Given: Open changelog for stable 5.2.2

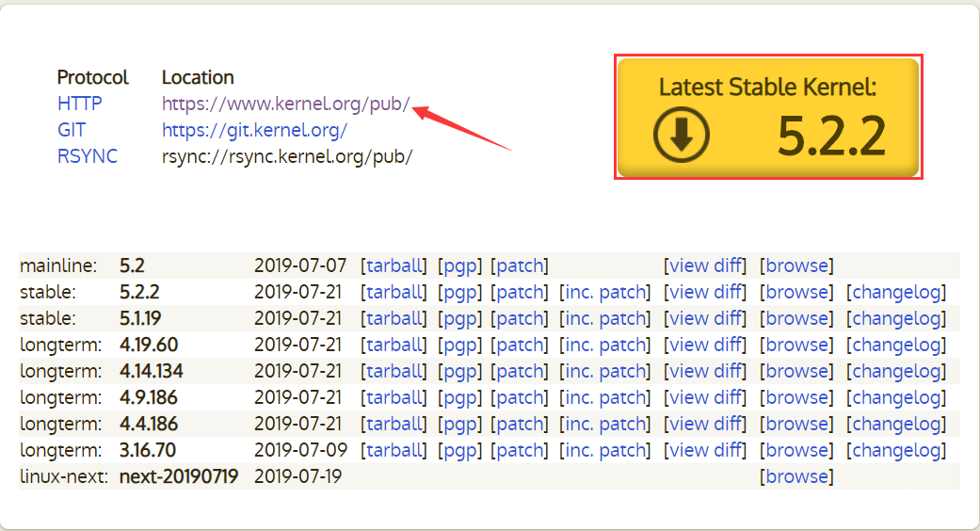Looking at the screenshot, I should coord(896,293).
